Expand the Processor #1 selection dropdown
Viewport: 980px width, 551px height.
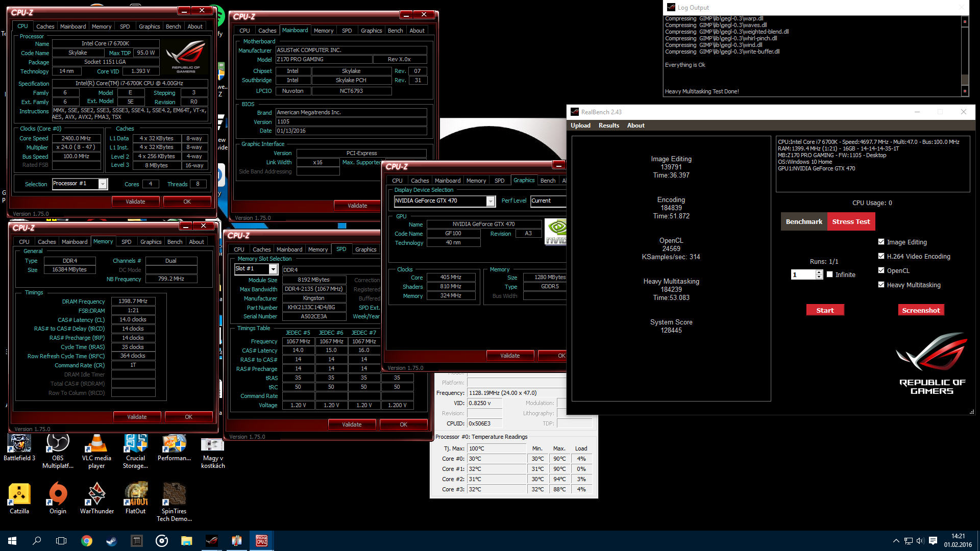pos(103,184)
